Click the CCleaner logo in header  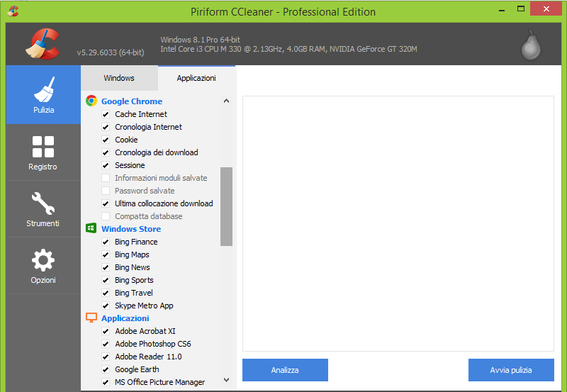tap(43, 44)
